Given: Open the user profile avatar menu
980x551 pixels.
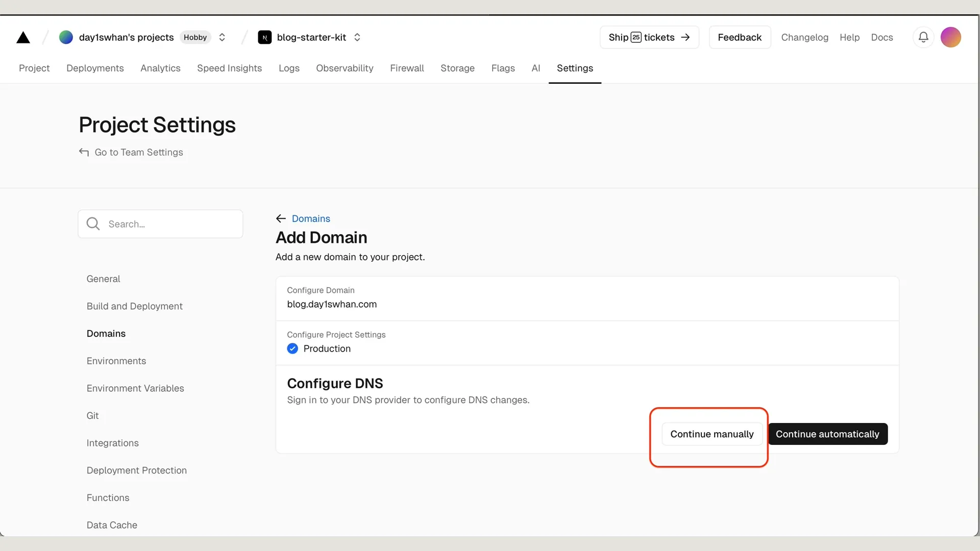Looking at the screenshot, I should [950, 37].
